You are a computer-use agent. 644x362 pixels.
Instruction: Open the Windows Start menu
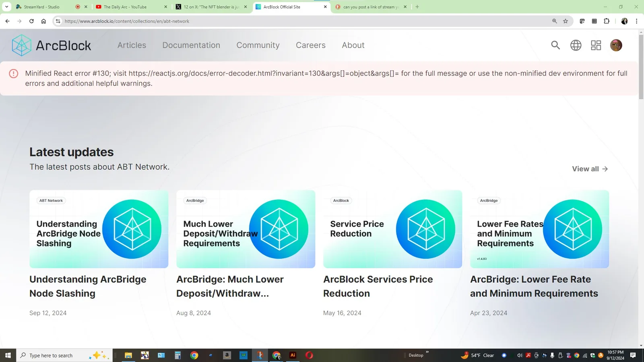(x=8, y=355)
